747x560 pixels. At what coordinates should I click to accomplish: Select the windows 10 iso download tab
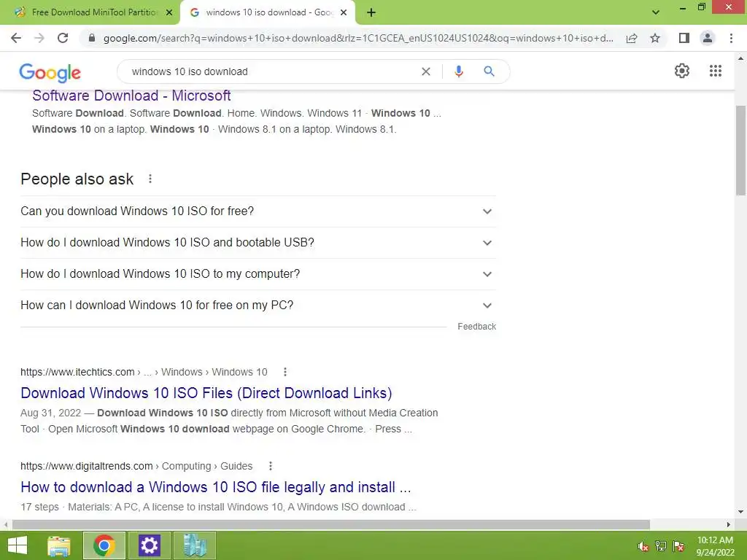tap(267, 12)
